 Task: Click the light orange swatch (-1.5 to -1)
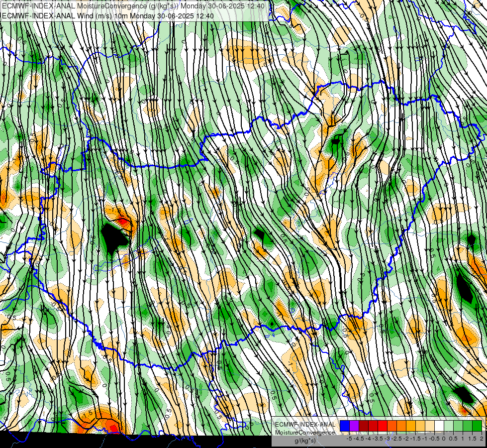coord(420,426)
